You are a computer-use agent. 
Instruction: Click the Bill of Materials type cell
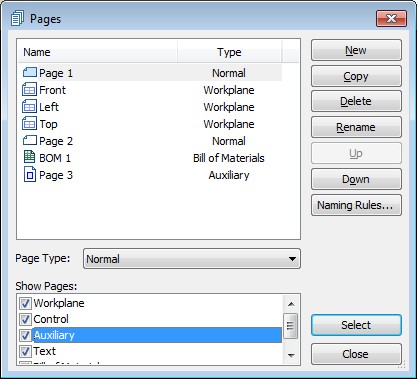(229, 158)
